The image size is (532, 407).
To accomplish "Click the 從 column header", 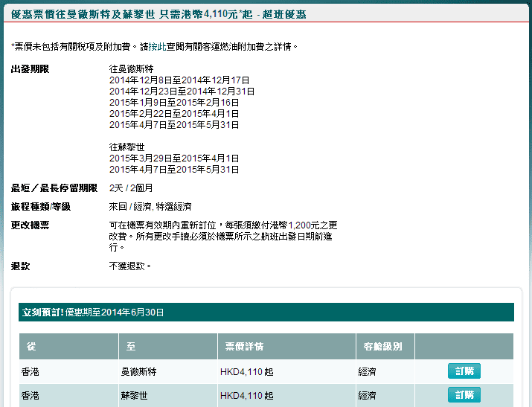I will [31, 347].
